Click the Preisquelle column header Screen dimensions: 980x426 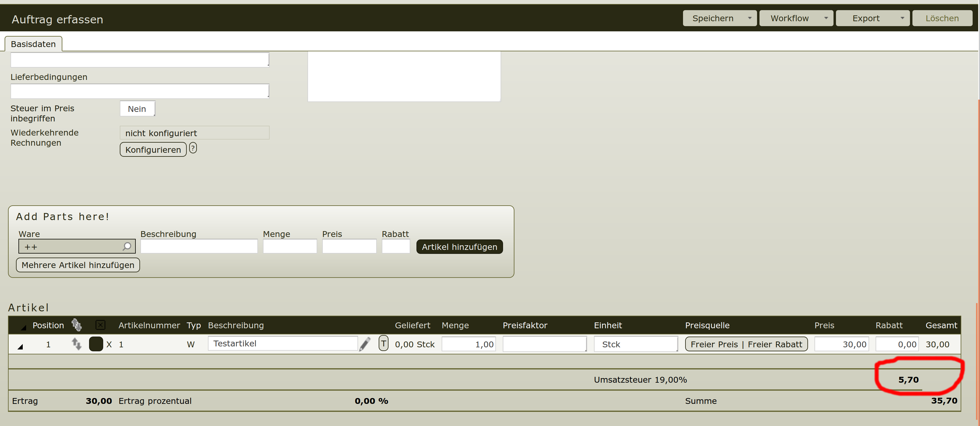tap(707, 325)
